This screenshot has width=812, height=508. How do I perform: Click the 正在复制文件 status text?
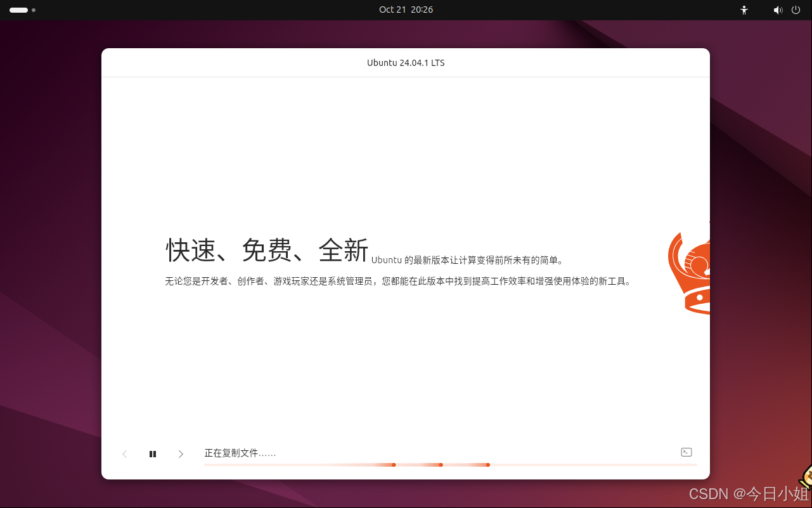point(240,453)
